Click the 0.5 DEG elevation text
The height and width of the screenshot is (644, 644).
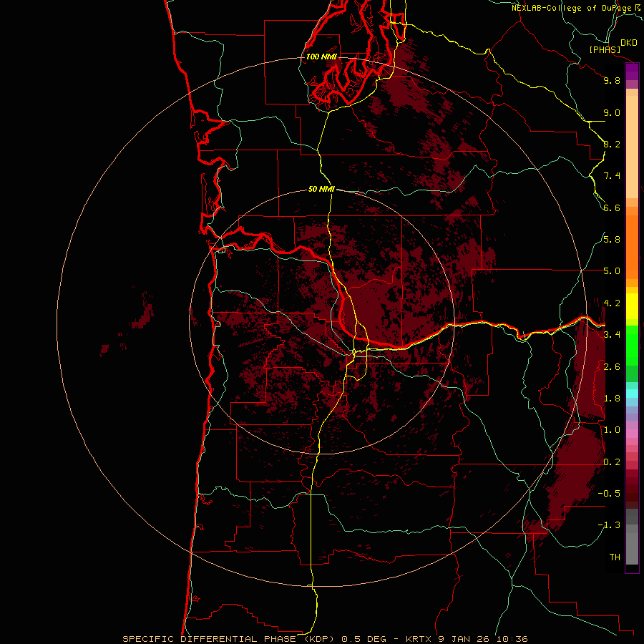click(364, 639)
